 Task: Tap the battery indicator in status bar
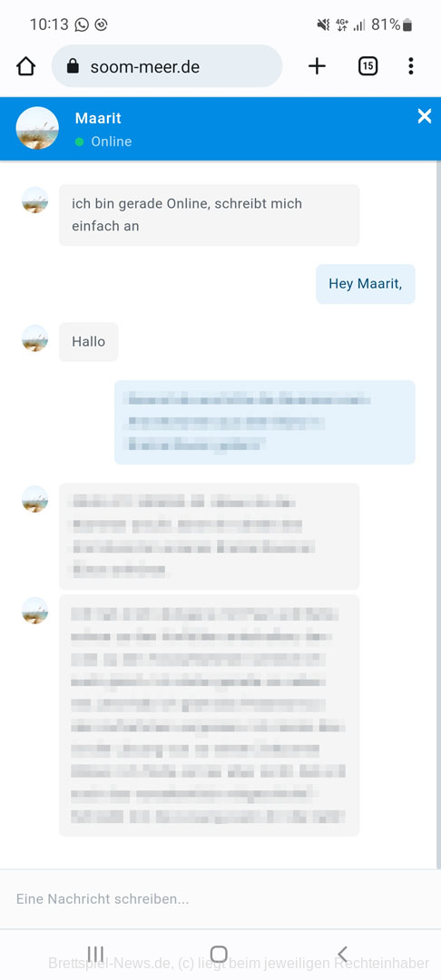coord(408,25)
